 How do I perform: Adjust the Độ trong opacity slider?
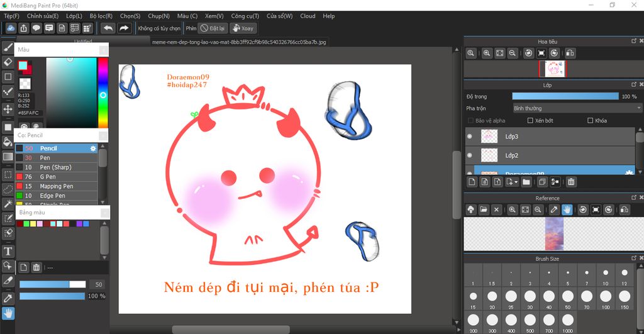(x=565, y=96)
